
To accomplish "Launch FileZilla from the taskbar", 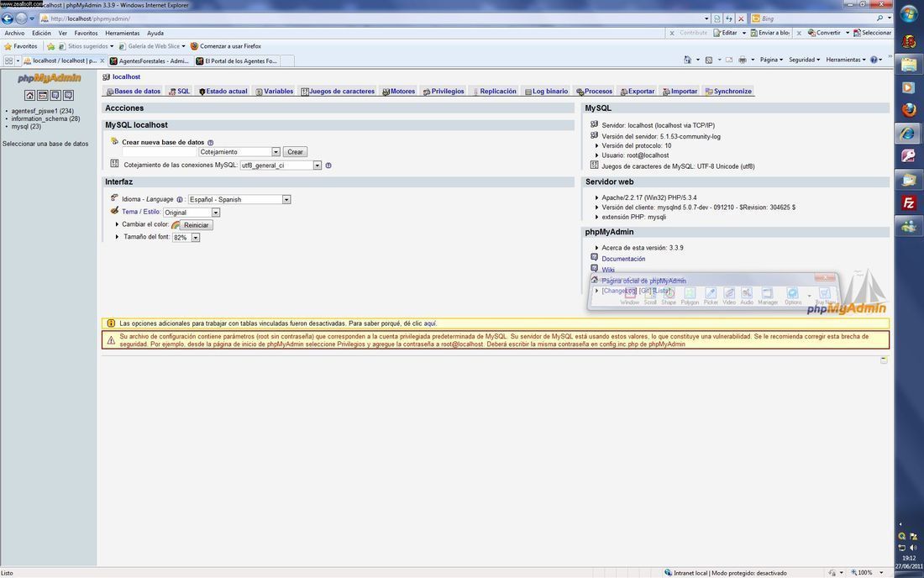I will click(x=909, y=203).
